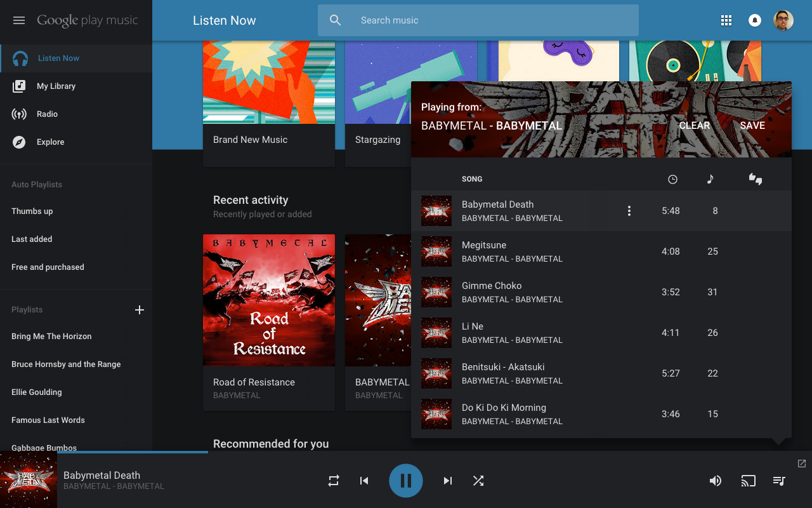Clear the current queue
The image size is (812, 508).
pyautogui.click(x=695, y=126)
